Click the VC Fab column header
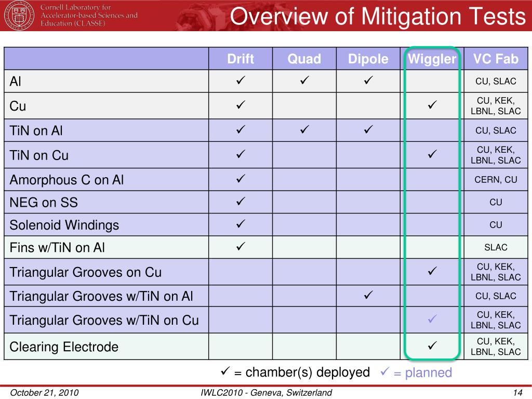Viewport: 532px width, 399px height. [496, 59]
